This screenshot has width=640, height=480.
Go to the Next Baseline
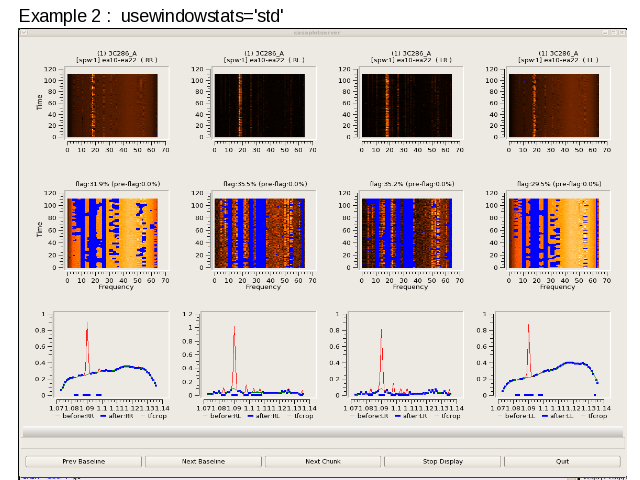[x=203, y=461]
